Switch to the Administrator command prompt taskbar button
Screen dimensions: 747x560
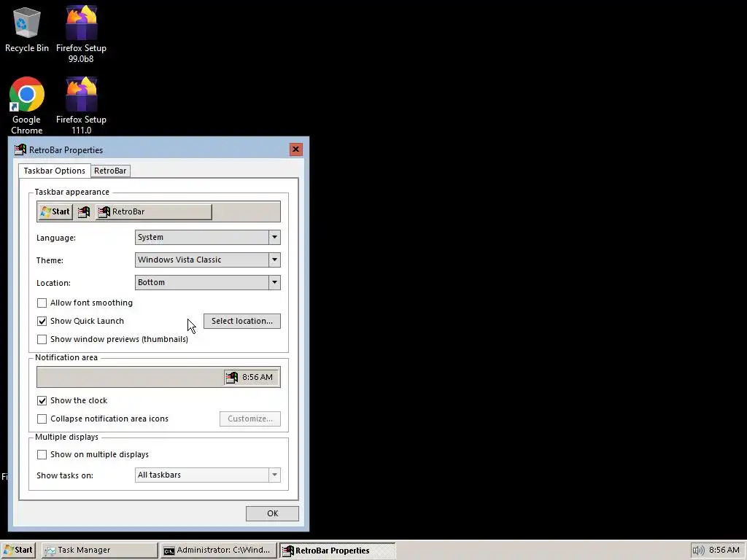(218, 550)
